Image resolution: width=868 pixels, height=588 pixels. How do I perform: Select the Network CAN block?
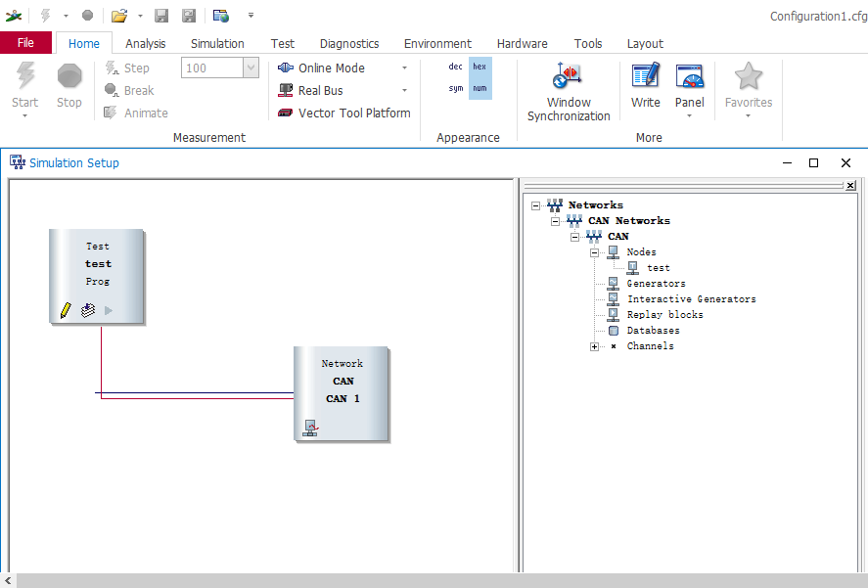pyautogui.click(x=342, y=393)
